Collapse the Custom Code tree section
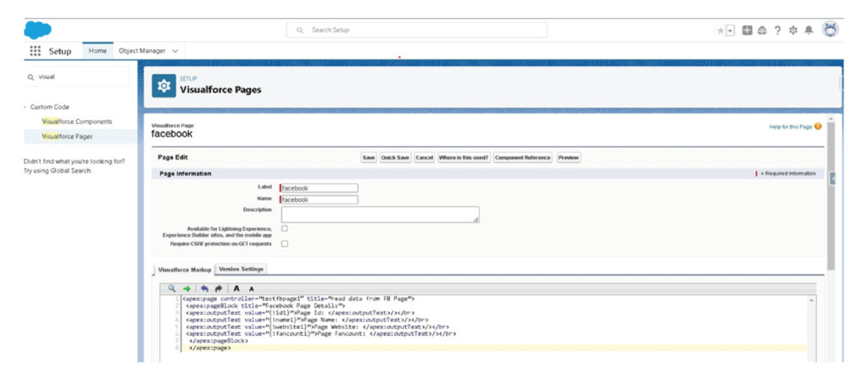Screen dimensions: 868x380 (x=25, y=107)
